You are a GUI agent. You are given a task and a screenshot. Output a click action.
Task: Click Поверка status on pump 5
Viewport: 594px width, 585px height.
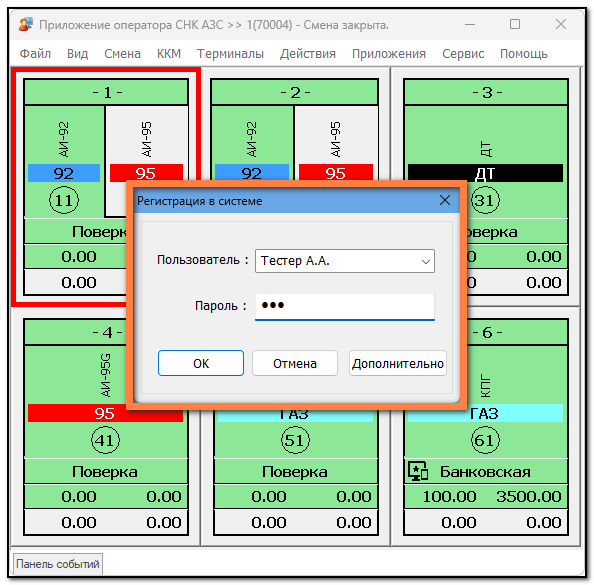tap(295, 472)
